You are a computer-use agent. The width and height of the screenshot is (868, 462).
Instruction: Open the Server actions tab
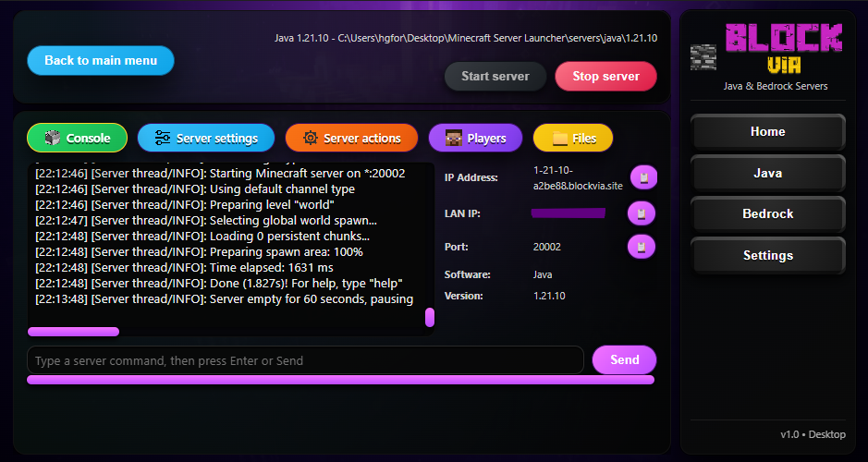coord(351,138)
